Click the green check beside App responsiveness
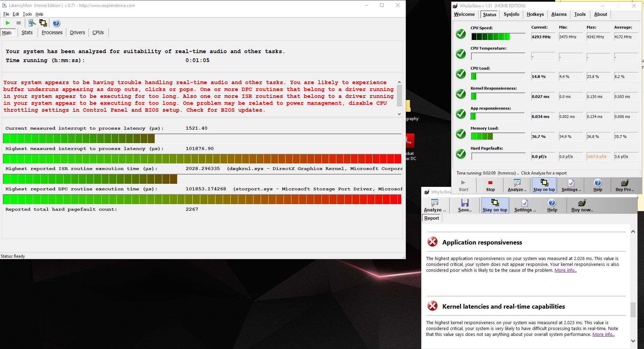The height and width of the screenshot is (349, 644). pos(461,114)
